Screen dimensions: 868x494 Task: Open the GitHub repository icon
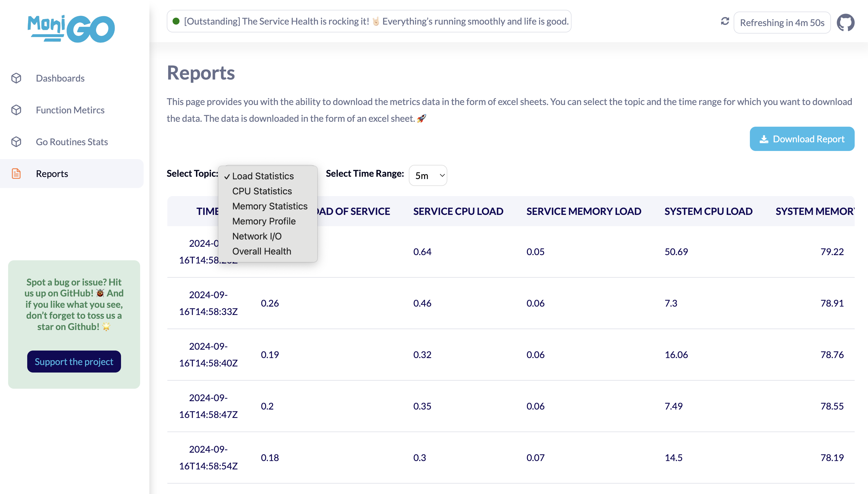click(x=845, y=22)
